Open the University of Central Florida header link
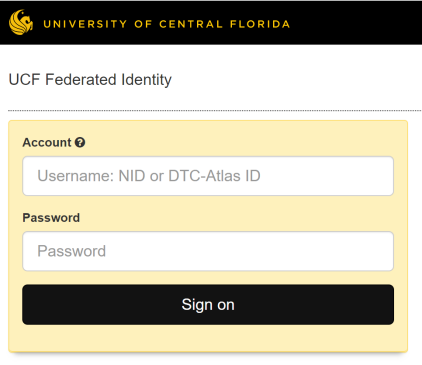This screenshot has height=365, width=422. point(166,24)
